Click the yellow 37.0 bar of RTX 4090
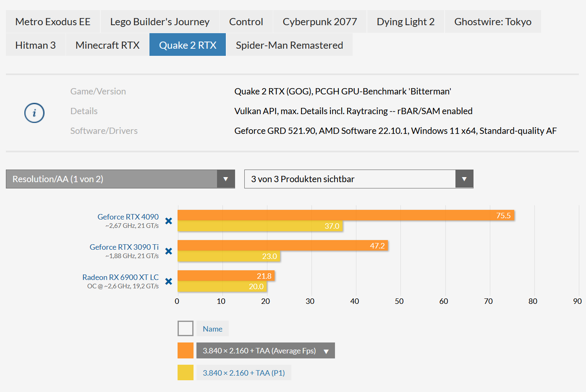The height and width of the screenshot is (392, 586). point(260,226)
